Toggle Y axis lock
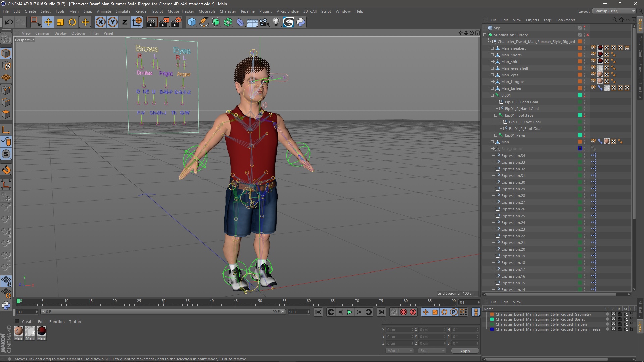 pos(113,22)
